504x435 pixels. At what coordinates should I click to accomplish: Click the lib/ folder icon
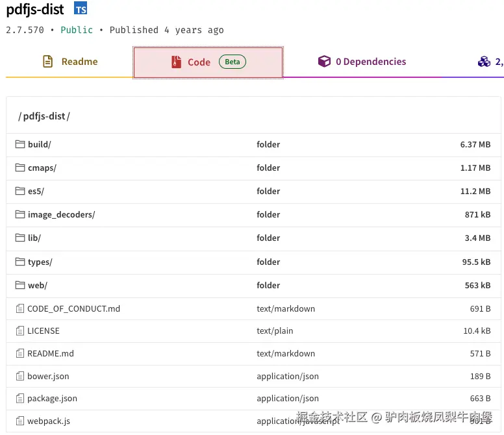[x=20, y=238]
